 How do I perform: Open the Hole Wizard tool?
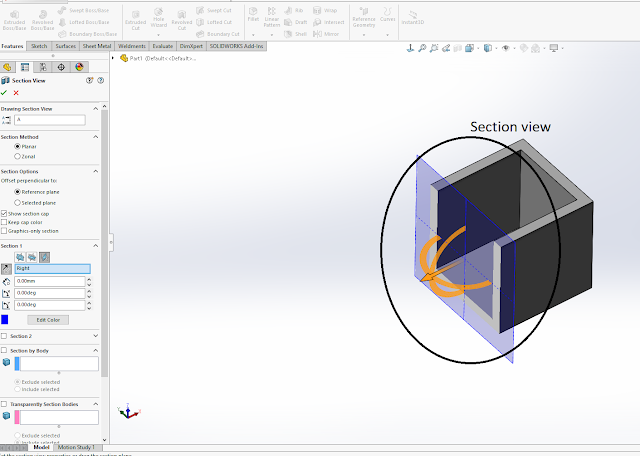coord(159,18)
